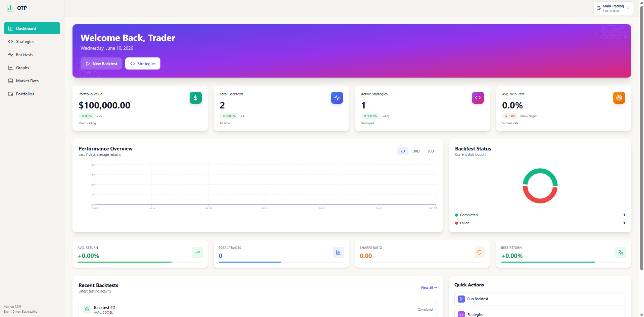Viewport: 644px width, 317px height.
Task: Click the 0.0% portfolio change badge
Action: tap(87, 116)
